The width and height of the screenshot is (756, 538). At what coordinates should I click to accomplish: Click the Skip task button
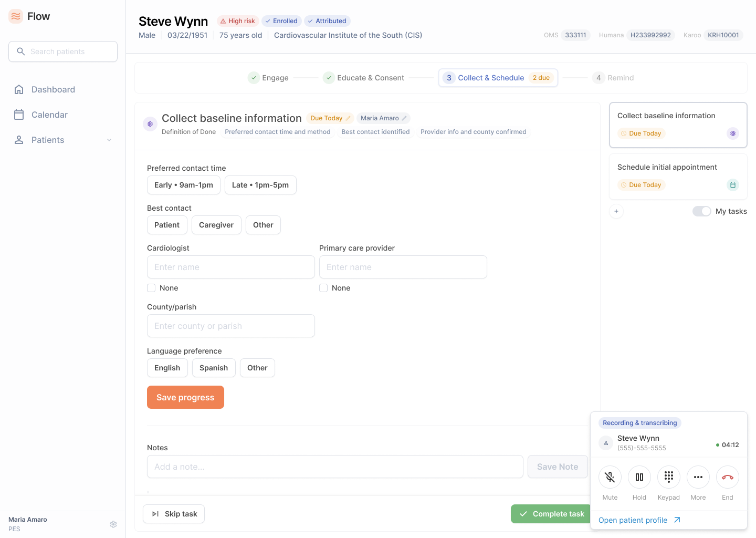[174, 514]
